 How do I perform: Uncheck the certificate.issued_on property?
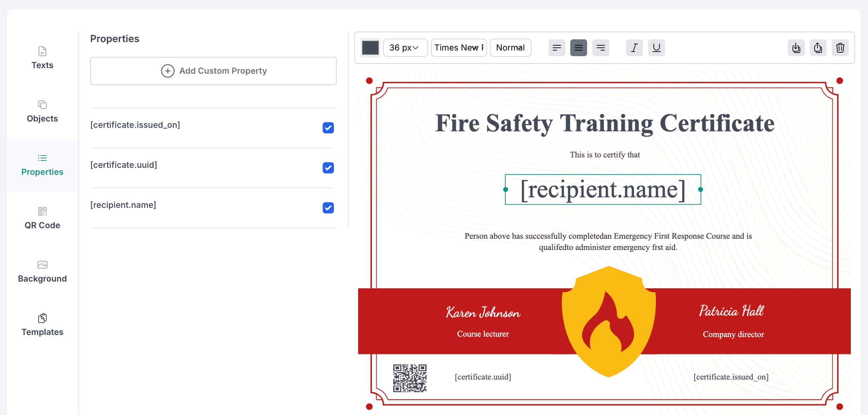click(328, 128)
